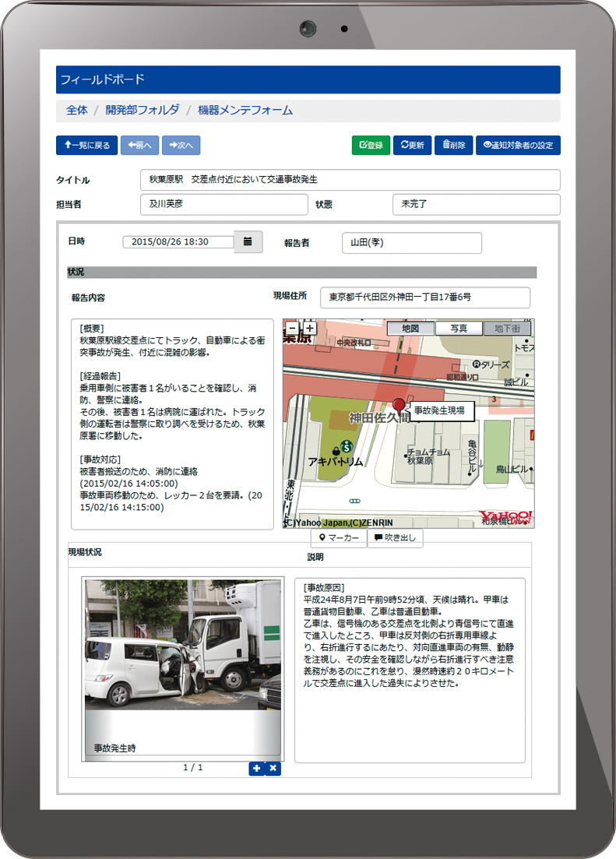
Task: Open 通知対象者の設定
Action: click(x=518, y=145)
